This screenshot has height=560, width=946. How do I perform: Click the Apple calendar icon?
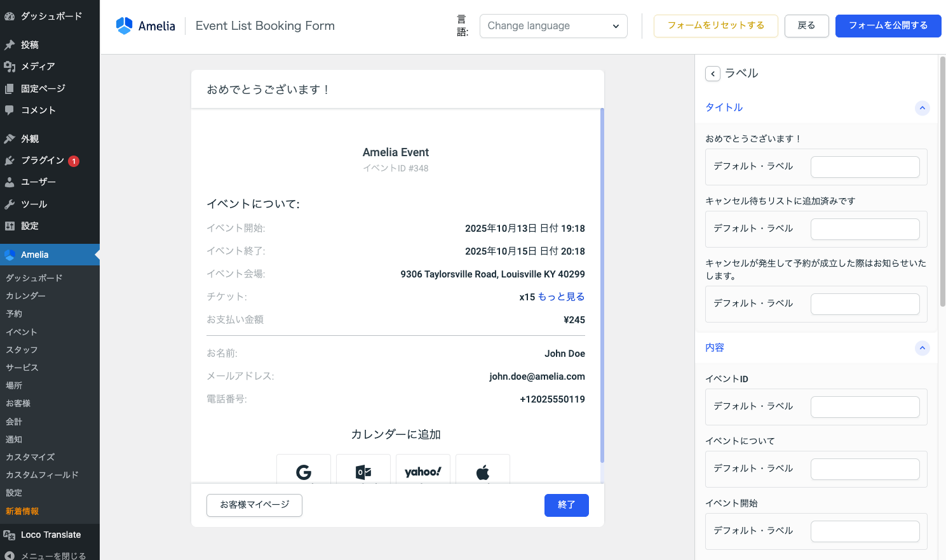(x=483, y=471)
